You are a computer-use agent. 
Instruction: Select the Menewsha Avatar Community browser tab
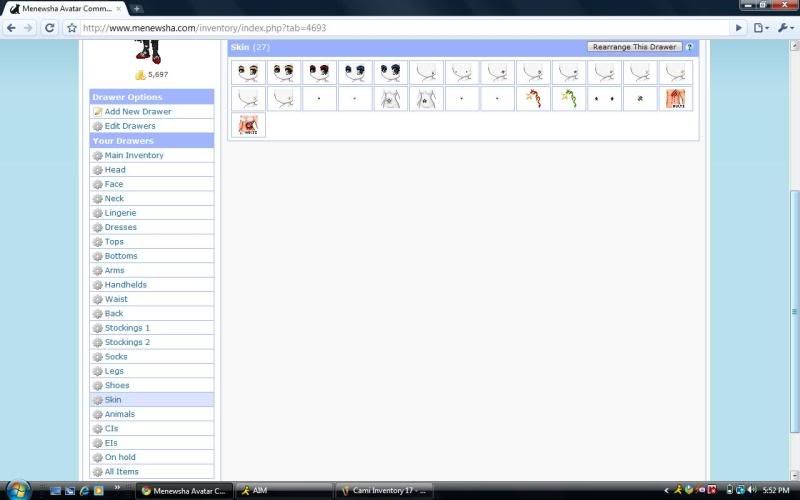pyautogui.click(x=63, y=9)
